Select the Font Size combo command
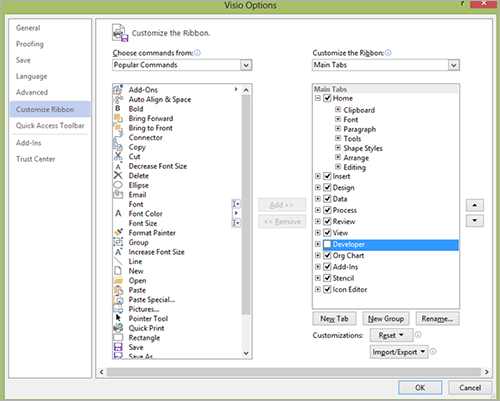500x401 pixels. click(x=177, y=223)
